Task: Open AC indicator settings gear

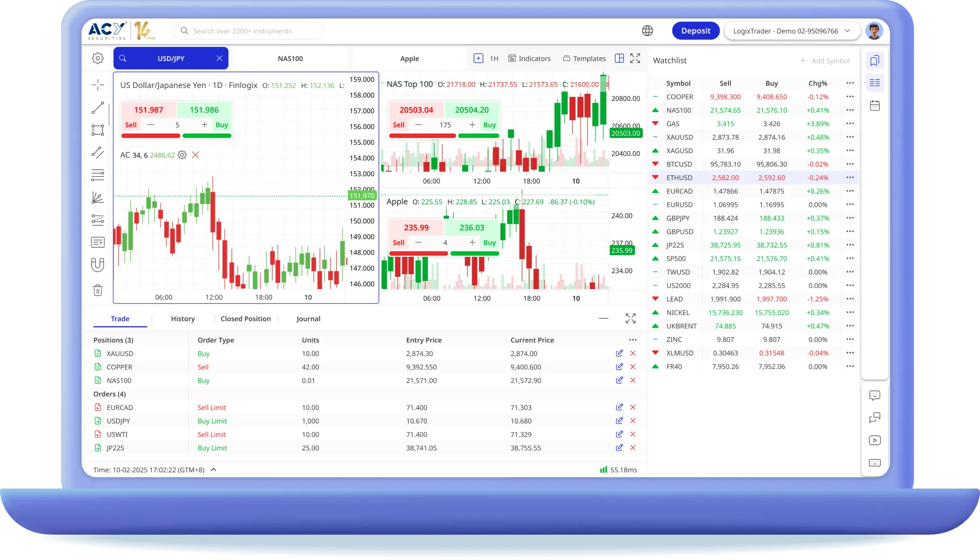Action: point(182,155)
